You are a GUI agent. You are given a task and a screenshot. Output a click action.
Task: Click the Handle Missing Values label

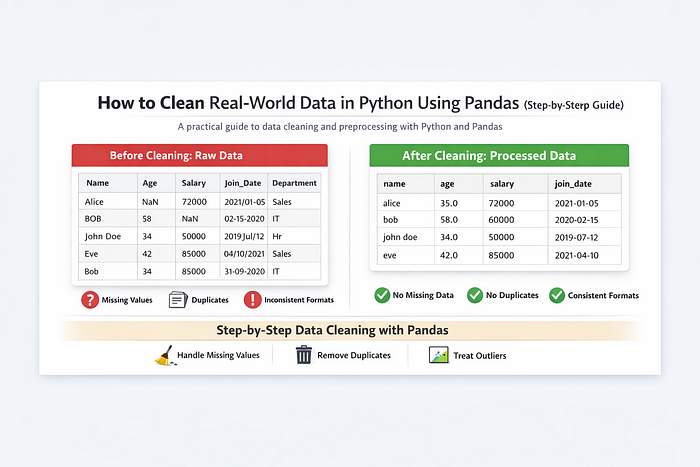218,355
